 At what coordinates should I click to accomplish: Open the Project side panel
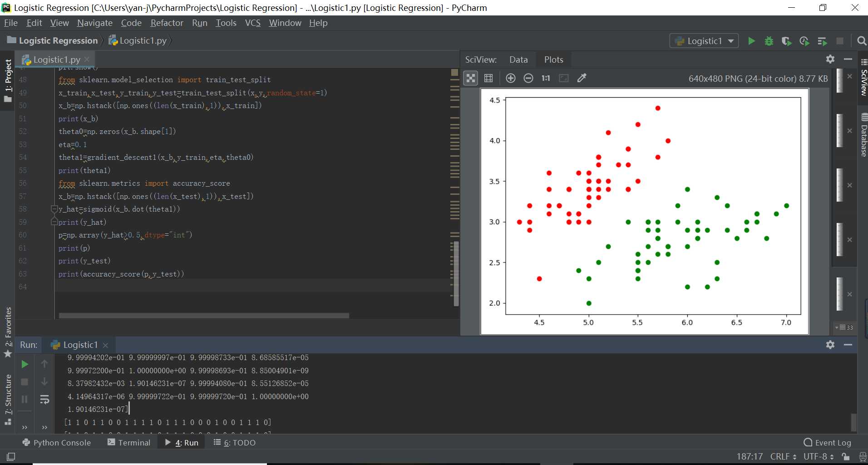click(8, 81)
